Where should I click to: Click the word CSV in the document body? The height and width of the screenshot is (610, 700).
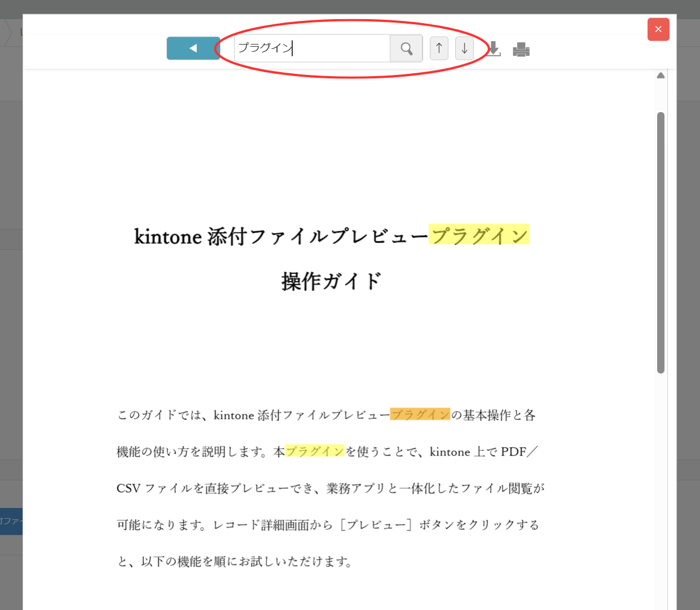click(x=129, y=488)
